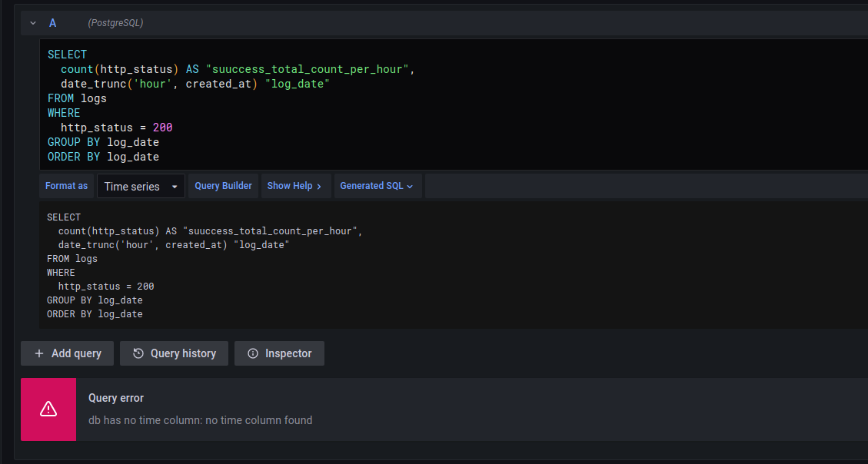
Task: Collapse the Generated SQL section
Action: (377, 186)
